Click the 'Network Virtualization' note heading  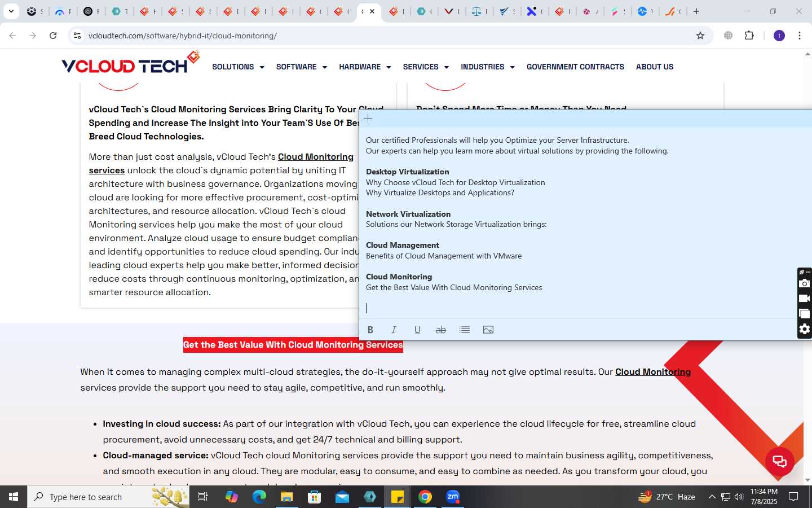click(x=408, y=214)
